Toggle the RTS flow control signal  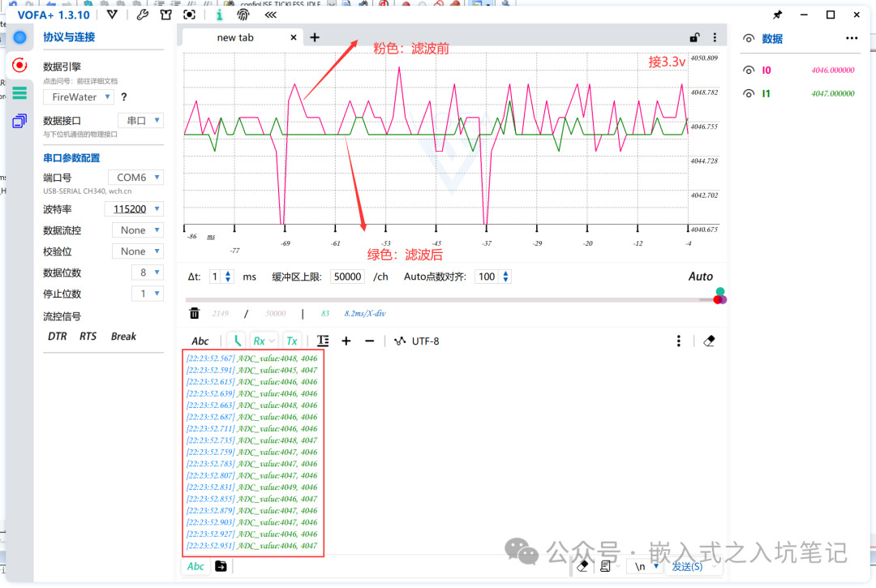pyautogui.click(x=88, y=336)
